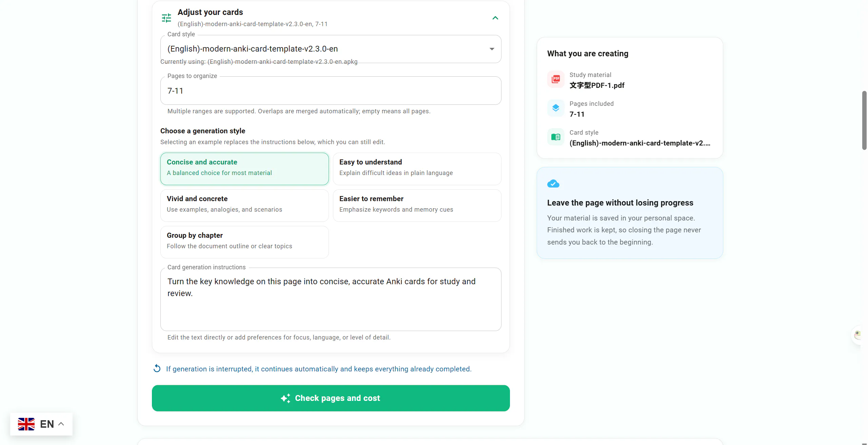
Task: Click the green Card style book icon
Action: (556, 137)
